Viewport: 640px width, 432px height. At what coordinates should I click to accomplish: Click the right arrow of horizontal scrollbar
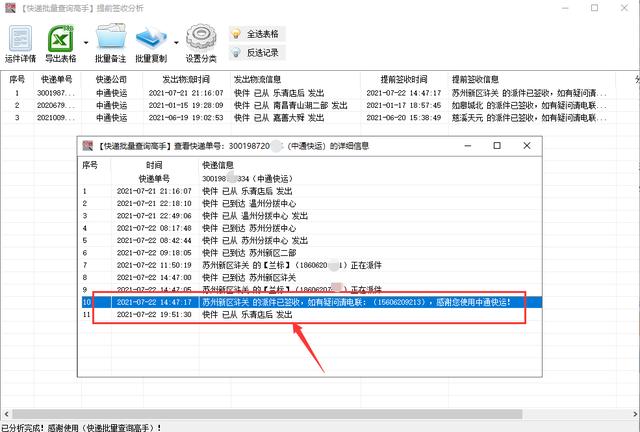click(x=634, y=414)
